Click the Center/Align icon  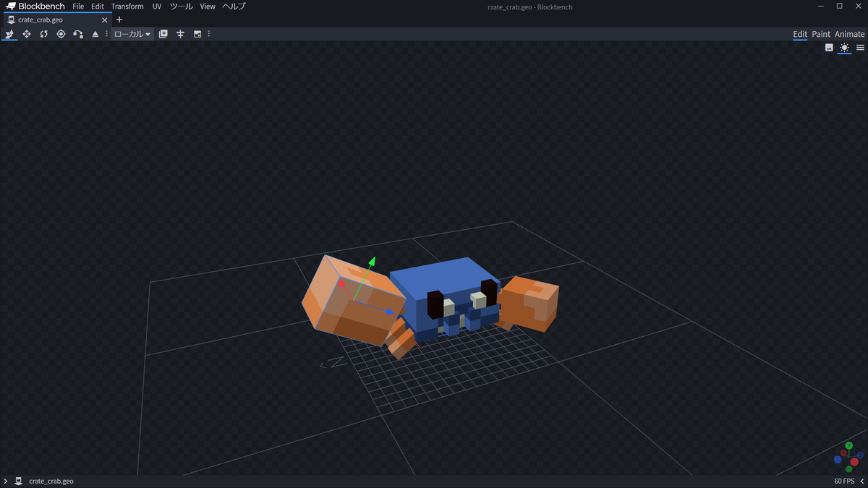click(x=180, y=34)
